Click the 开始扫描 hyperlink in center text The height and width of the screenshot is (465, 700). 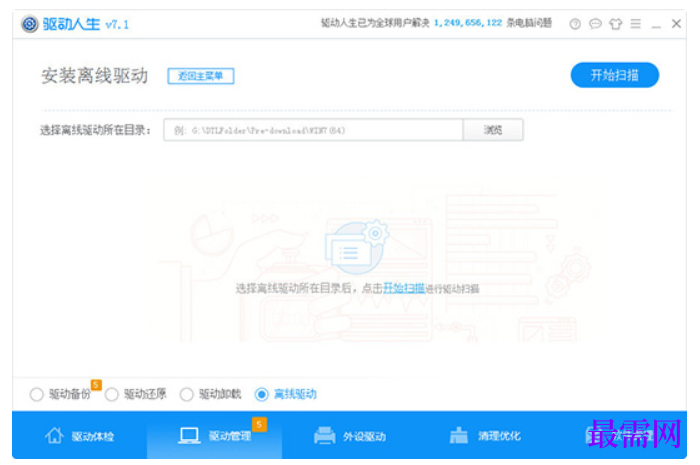point(404,288)
